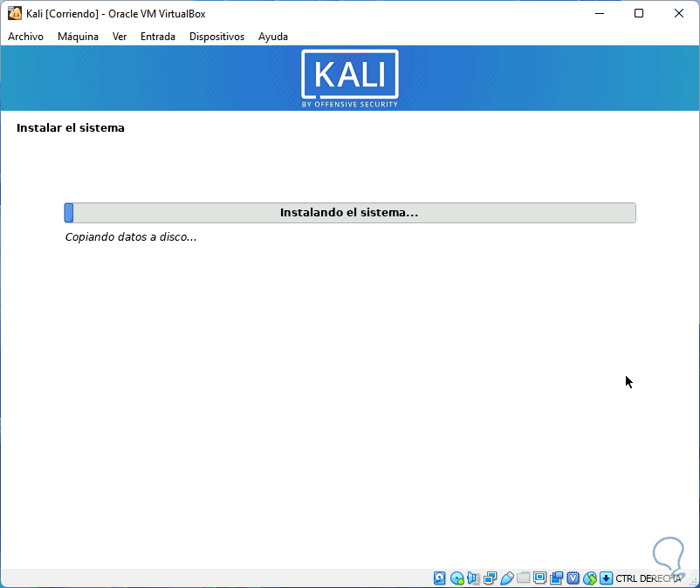Click the CTRL DERECHA host key label
The width and height of the screenshot is (700, 588).
pyautogui.click(x=649, y=578)
